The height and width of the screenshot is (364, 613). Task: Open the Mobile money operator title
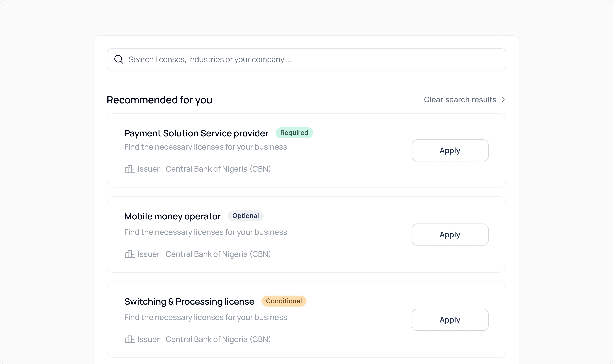[172, 216]
